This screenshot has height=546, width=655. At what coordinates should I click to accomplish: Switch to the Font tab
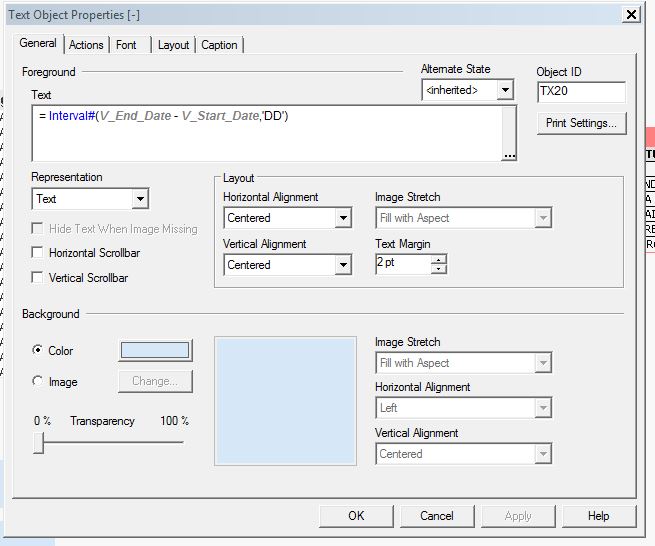[x=127, y=45]
